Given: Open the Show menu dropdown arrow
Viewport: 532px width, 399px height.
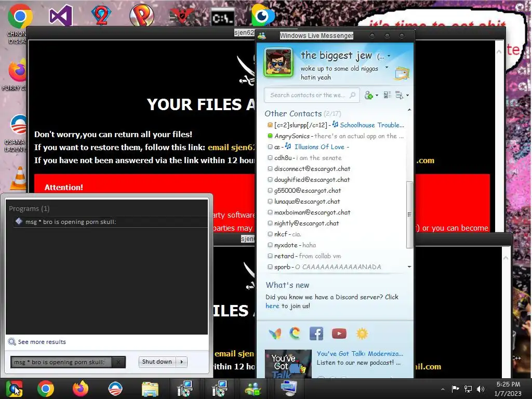Looking at the screenshot, I should [x=407, y=96].
